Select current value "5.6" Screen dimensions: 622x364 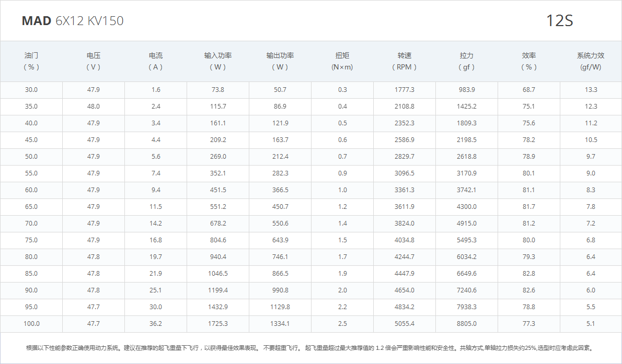(x=156, y=156)
